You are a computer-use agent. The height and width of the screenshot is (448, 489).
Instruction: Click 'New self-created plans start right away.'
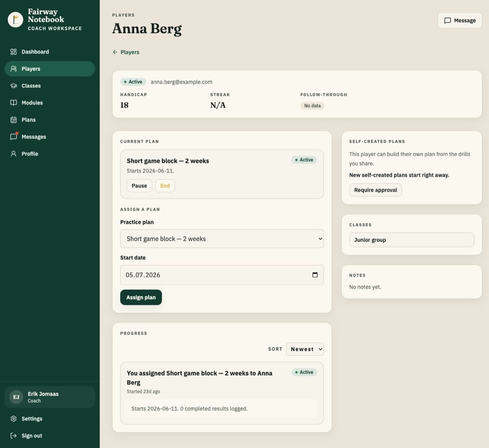tap(399, 175)
